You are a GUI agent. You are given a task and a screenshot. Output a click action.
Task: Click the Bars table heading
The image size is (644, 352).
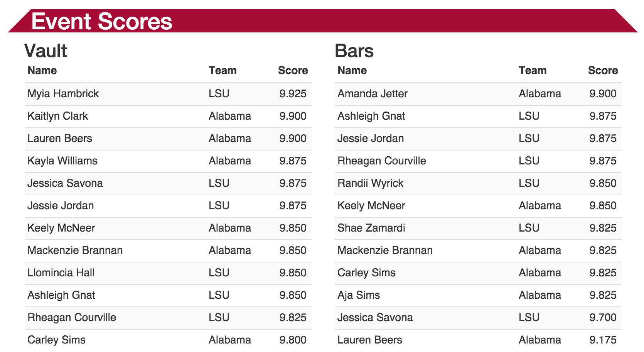pyautogui.click(x=354, y=51)
